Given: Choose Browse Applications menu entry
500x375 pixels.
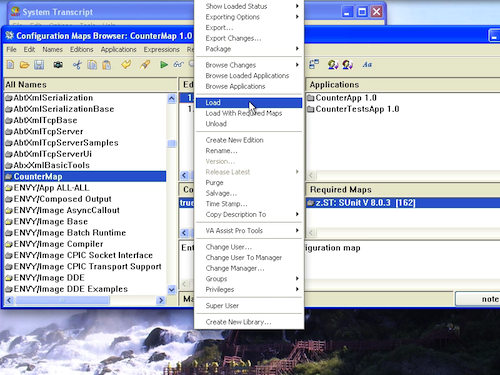Looking at the screenshot, I should [249, 86].
